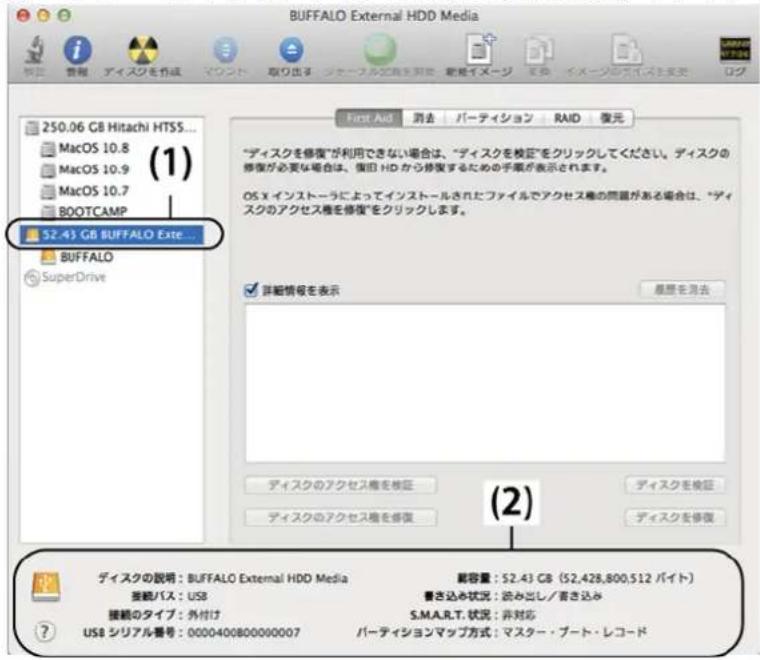Click the connection type value 外付け

tap(204, 615)
